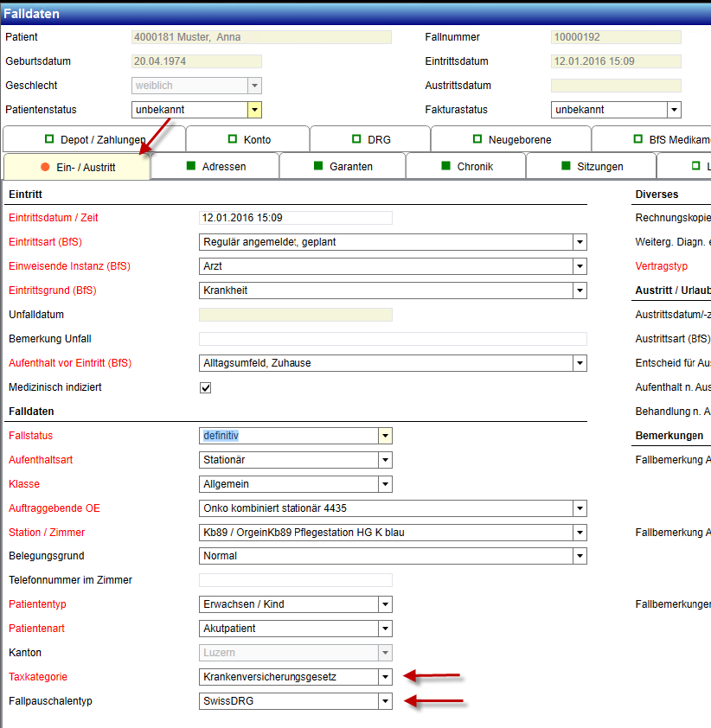The width and height of the screenshot is (711, 728).
Task: Switch to the Garanten tab
Action: (343, 166)
